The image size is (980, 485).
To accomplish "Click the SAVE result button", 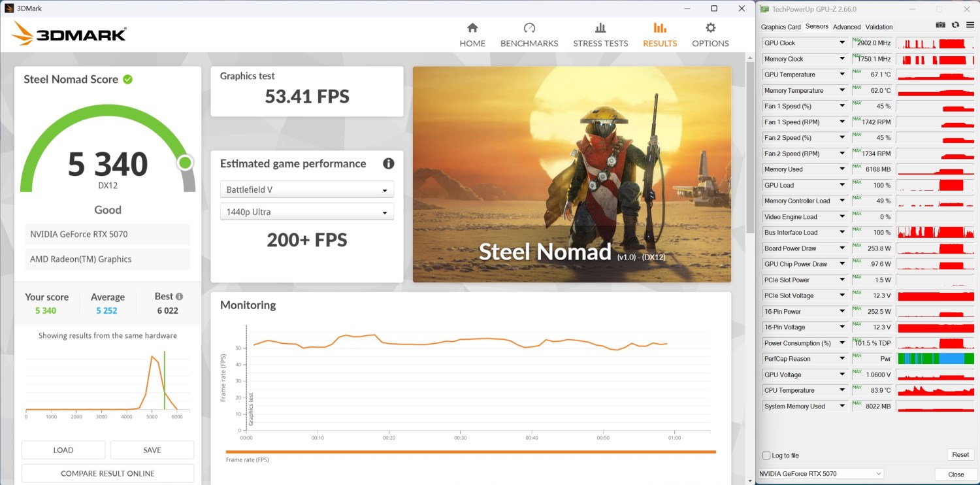I will coord(152,450).
